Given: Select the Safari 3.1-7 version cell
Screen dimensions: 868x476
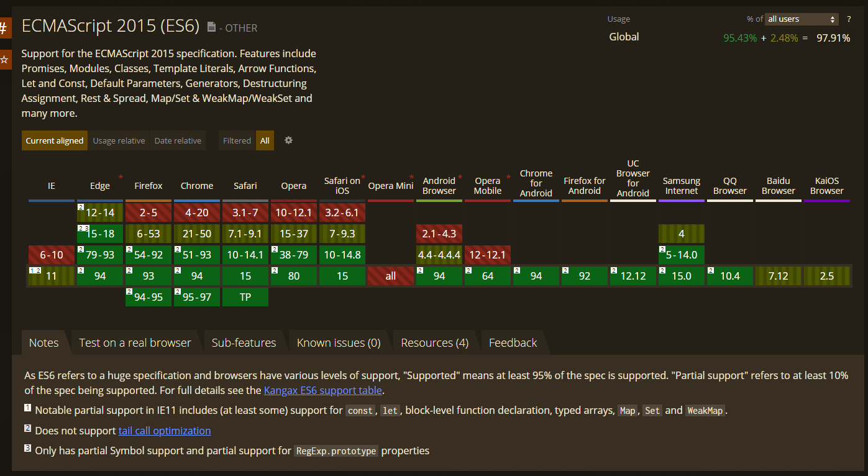Looking at the screenshot, I should [245, 213].
